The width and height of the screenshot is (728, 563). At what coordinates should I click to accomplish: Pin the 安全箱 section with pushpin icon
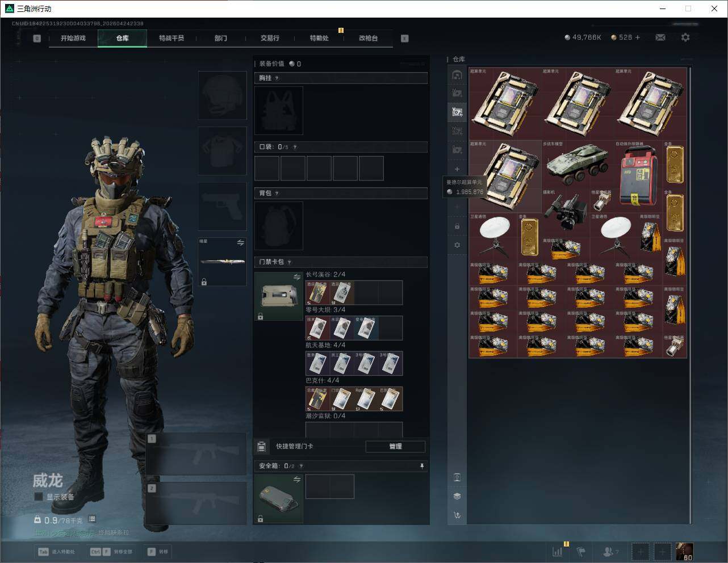point(421,466)
